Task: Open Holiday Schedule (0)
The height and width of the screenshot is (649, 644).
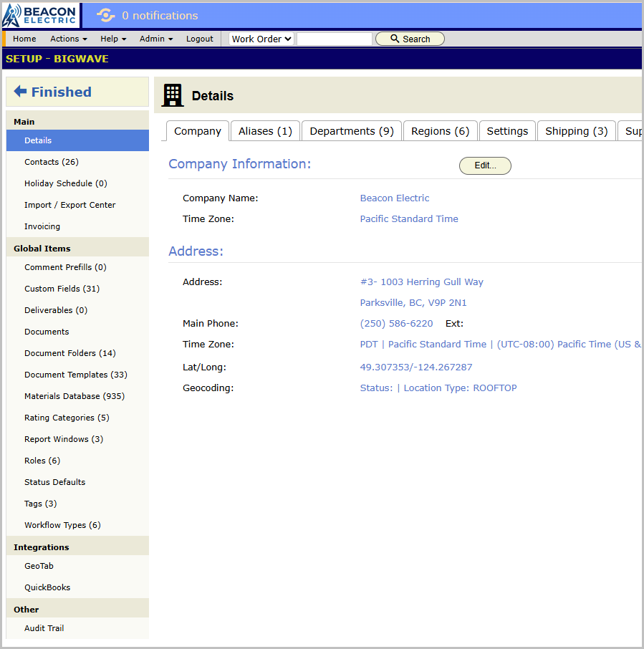Action: click(x=77, y=183)
